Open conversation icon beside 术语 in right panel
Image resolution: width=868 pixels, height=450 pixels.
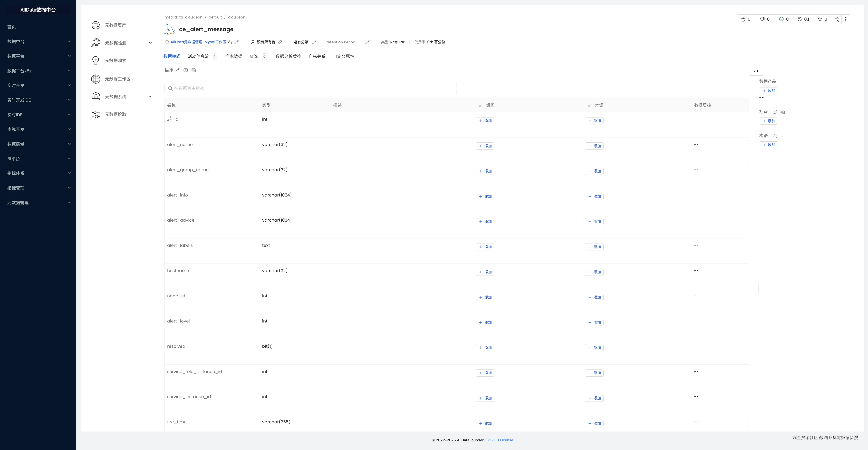click(x=775, y=136)
